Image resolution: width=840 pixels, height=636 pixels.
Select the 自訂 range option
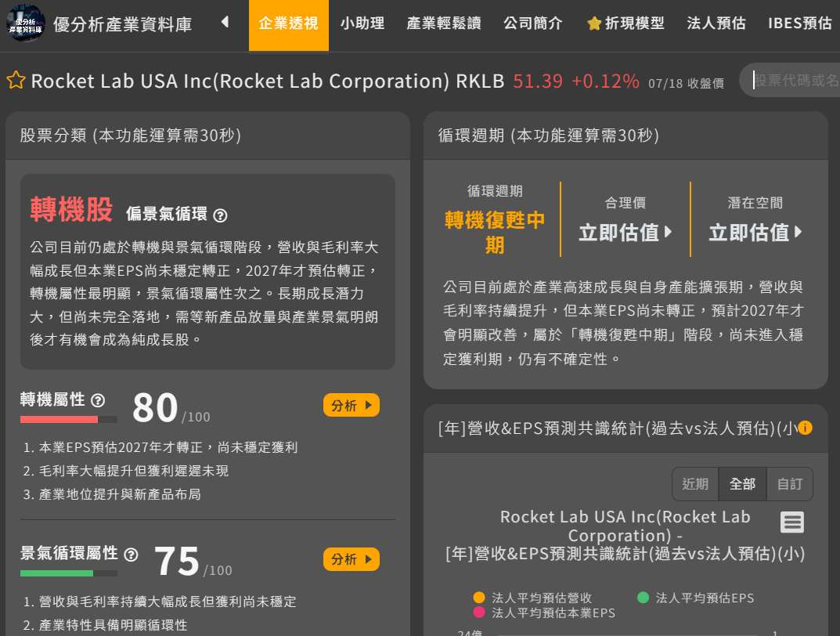point(790,484)
